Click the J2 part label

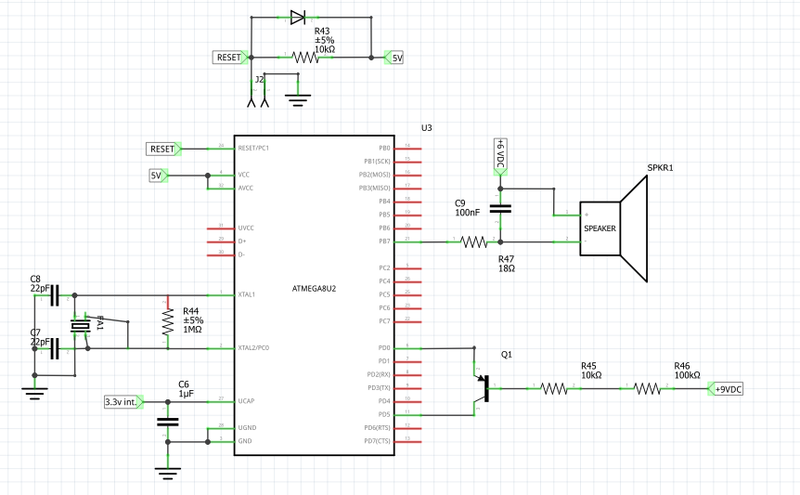(260, 80)
